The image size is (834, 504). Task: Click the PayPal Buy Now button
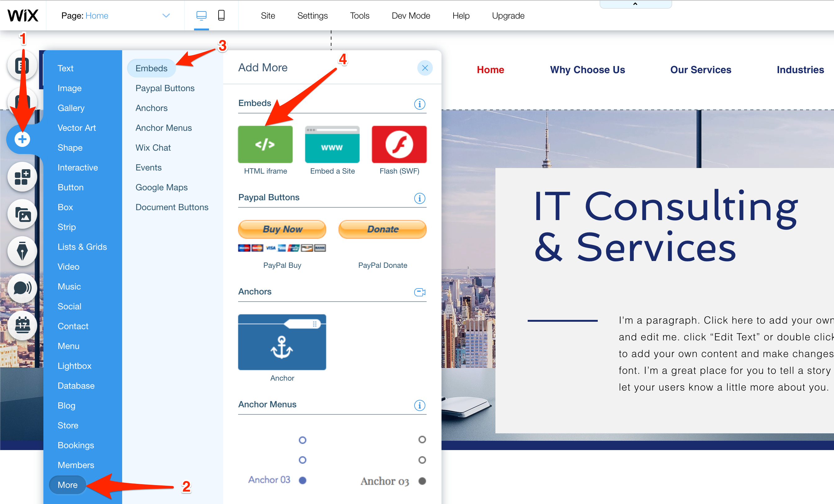pos(282,229)
